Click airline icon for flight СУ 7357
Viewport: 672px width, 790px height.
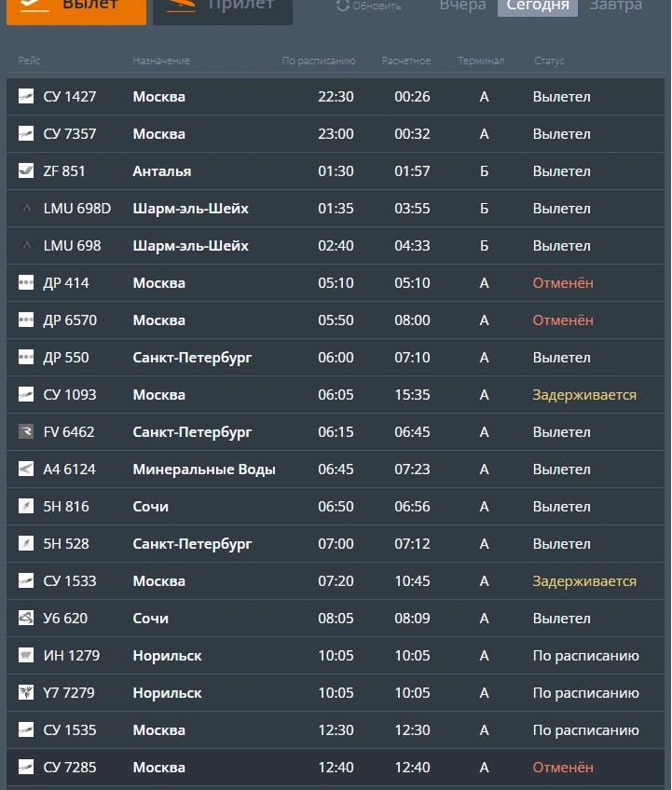coord(26,133)
